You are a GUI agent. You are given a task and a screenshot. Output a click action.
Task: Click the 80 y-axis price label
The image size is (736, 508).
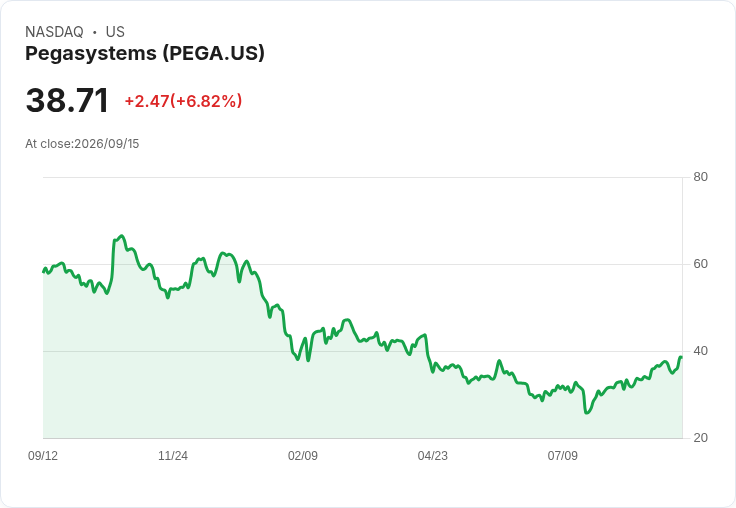pos(700,177)
